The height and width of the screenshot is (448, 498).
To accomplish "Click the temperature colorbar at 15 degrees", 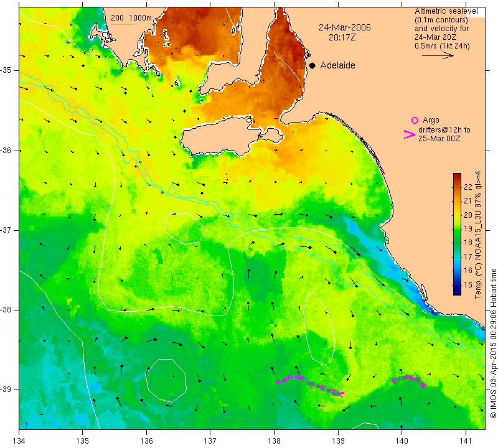I will pos(457,285).
